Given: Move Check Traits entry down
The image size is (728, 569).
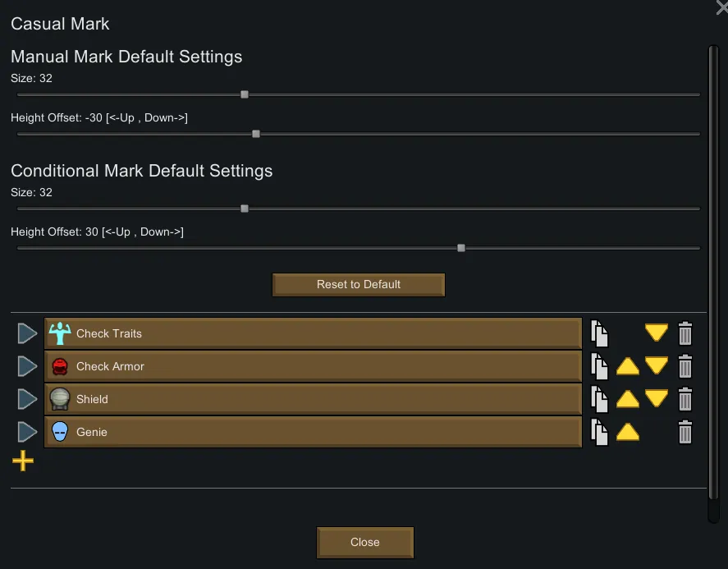Looking at the screenshot, I should [x=657, y=333].
